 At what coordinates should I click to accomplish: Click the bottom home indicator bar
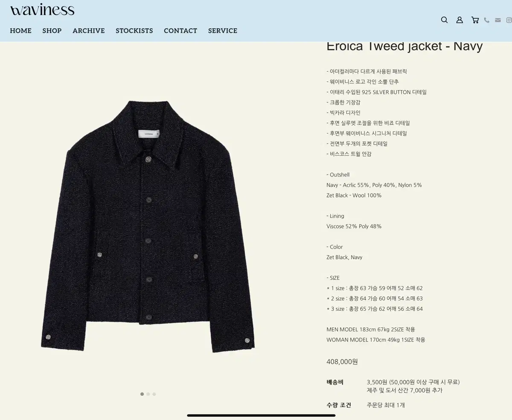261,415
